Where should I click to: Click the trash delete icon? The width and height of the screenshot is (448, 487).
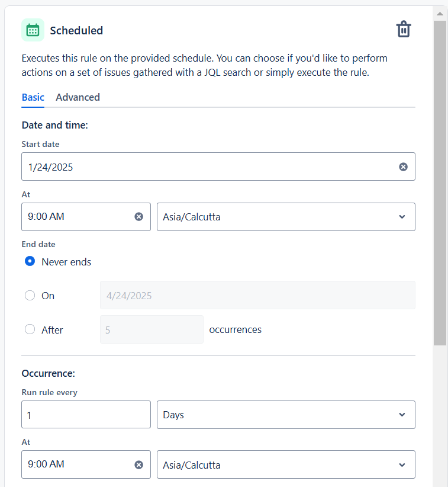pyautogui.click(x=404, y=30)
